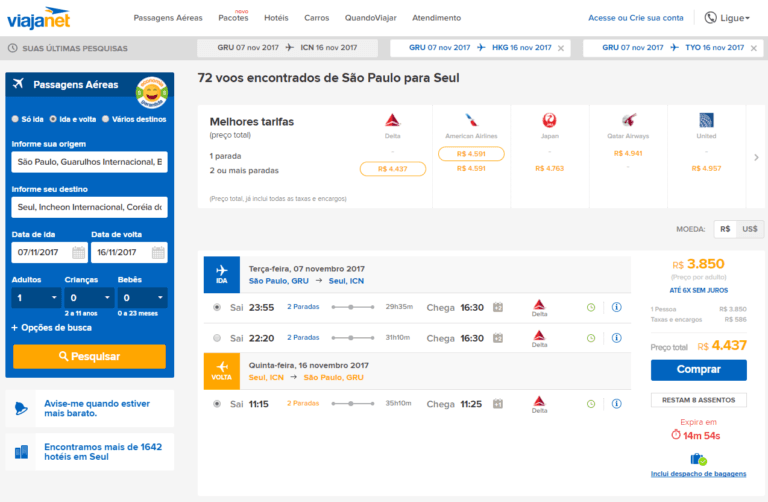Switch currency to US$

tap(748, 229)
